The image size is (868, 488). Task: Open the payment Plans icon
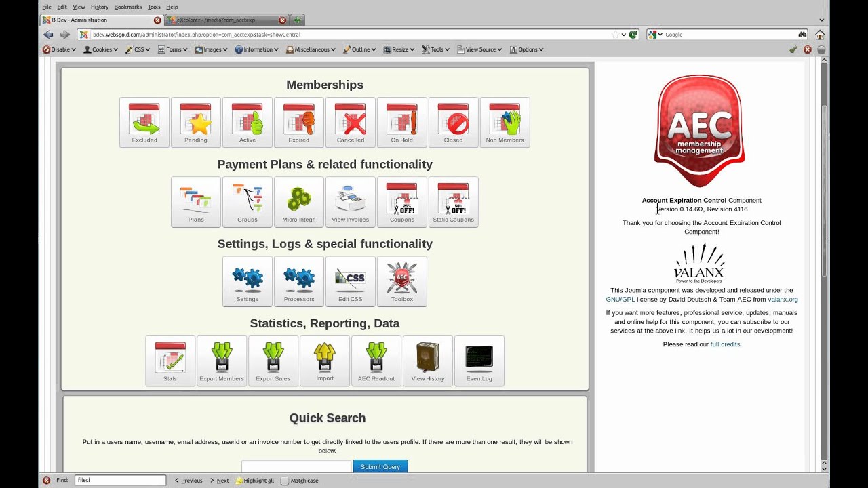[x=196, y=202]
